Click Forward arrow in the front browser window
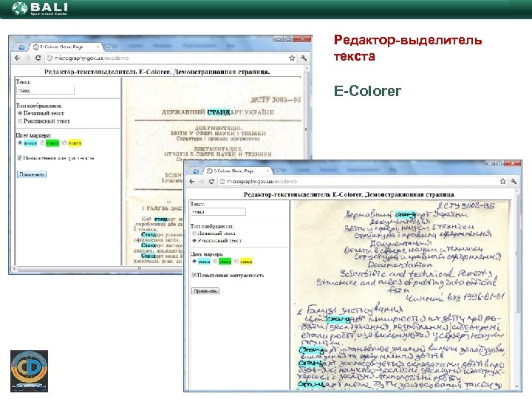 coord(202,182)
